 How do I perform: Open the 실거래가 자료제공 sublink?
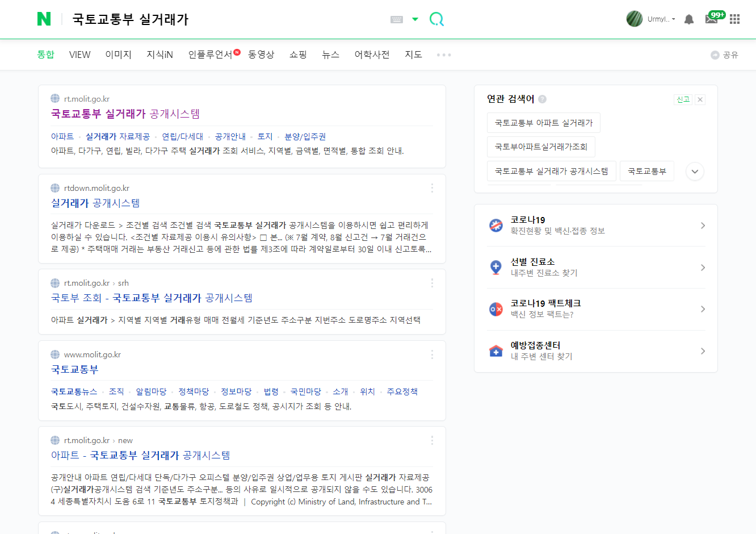(x=117, y=136)
